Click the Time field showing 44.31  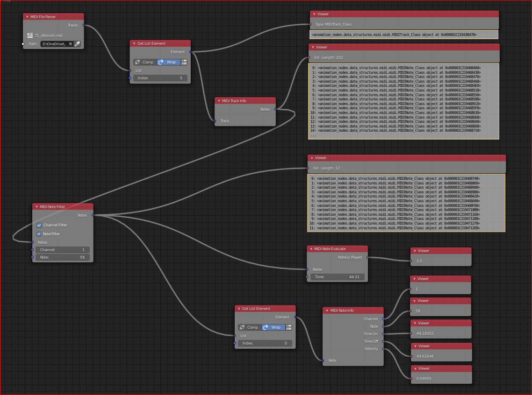[337, 277]
